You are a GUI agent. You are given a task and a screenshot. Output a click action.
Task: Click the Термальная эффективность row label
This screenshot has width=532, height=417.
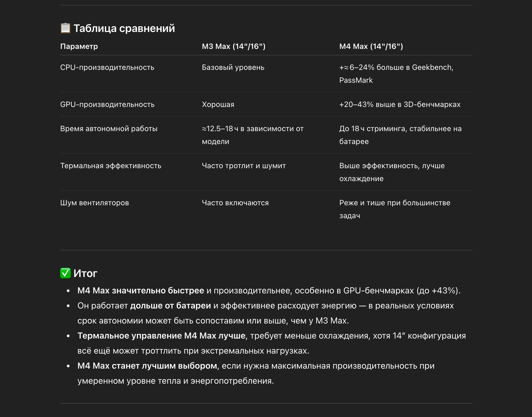pyautogui.click(x=111, y=166)
